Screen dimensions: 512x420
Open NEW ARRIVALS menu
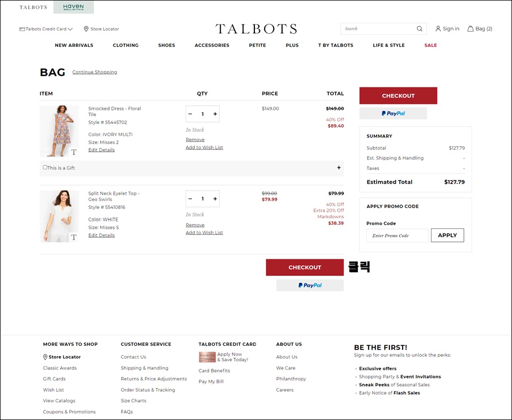coord(74,45)
